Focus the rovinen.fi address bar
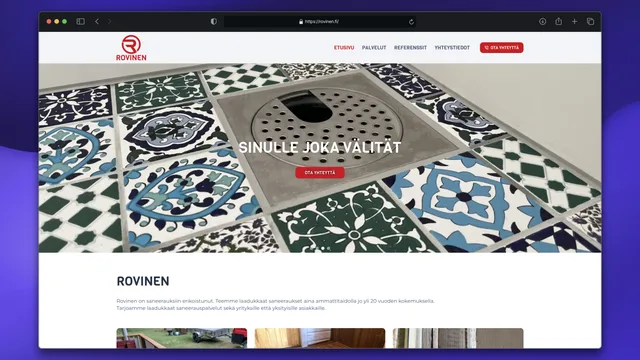Image resolution: width=640 pixels, height=360 pixels. tap(320, 22)
